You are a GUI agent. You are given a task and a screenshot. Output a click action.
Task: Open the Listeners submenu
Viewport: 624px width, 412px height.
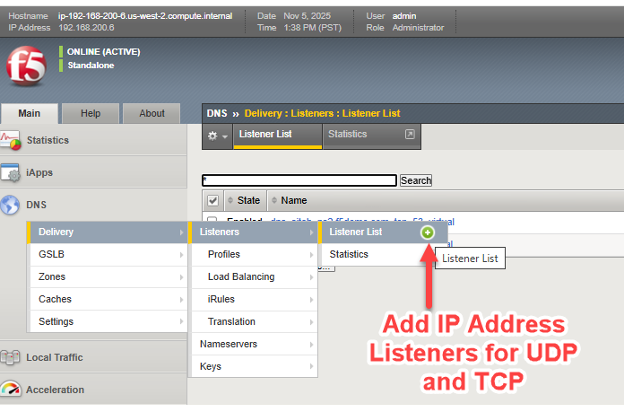[x=253, y=232]
